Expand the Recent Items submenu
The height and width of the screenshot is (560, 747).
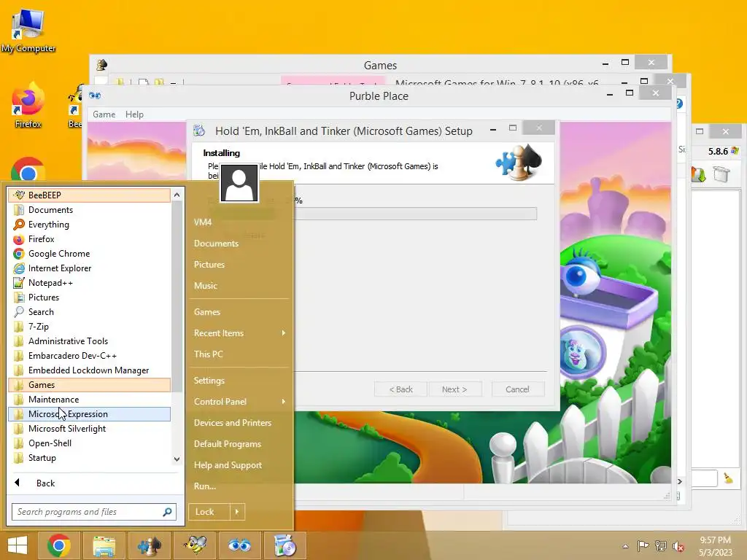pos(239,333)
